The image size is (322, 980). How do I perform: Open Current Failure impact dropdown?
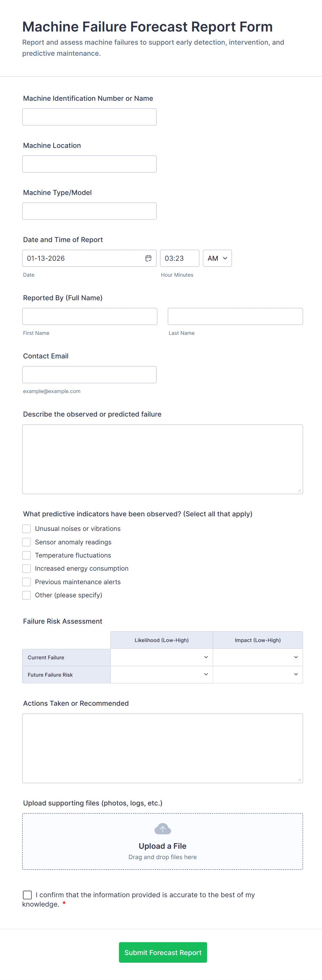point(258,657)
